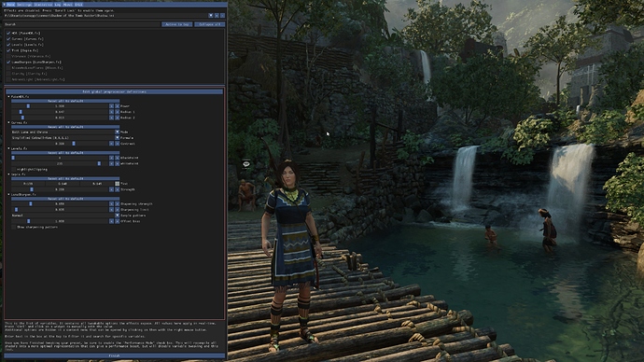Click the Search input field
The height and width of the screenshot is (362, 644).
(82, 24)
